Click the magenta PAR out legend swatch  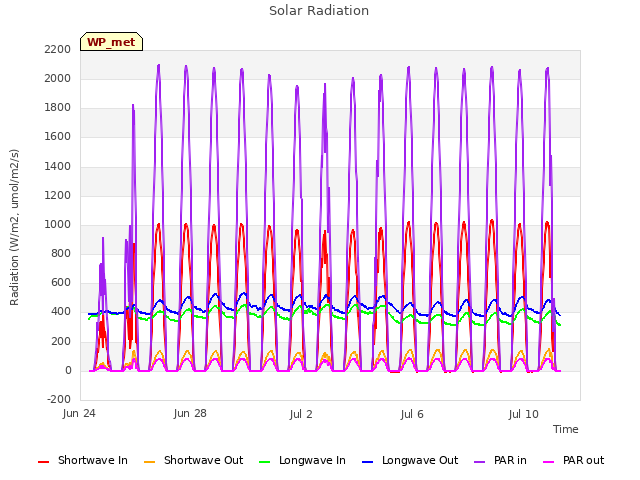(549, 462)
